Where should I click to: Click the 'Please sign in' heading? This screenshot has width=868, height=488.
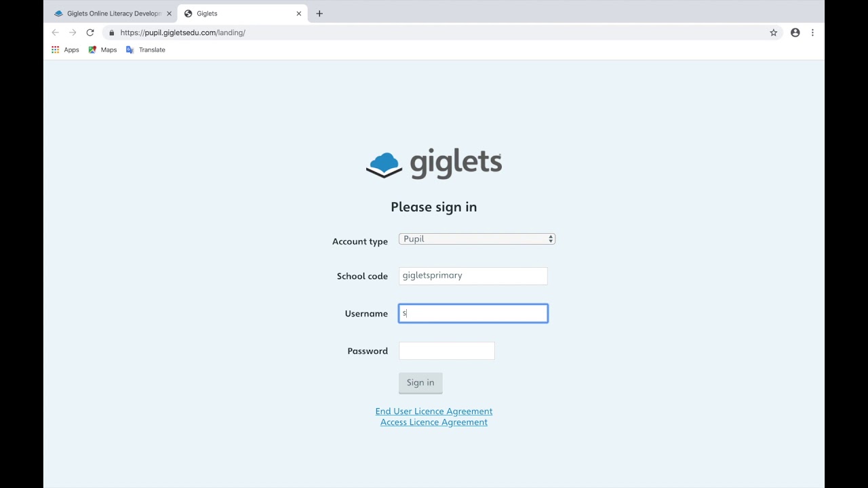coord(434,207)
